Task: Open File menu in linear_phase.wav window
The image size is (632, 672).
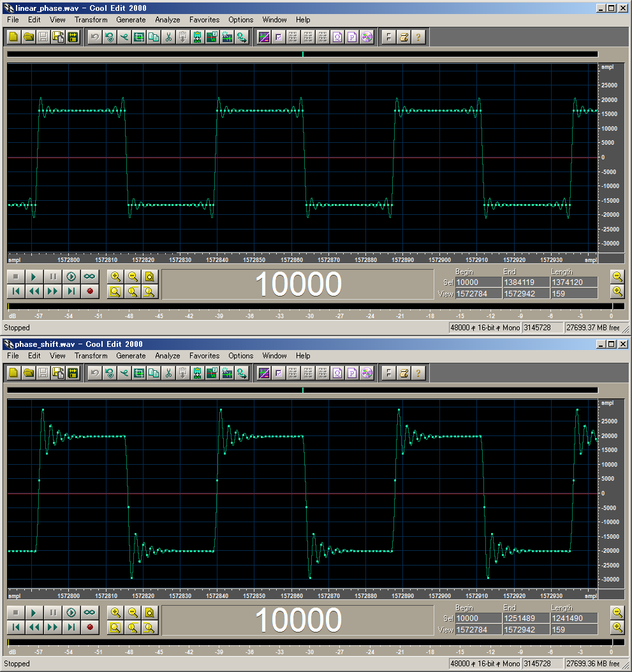Action: coord(13,20)
